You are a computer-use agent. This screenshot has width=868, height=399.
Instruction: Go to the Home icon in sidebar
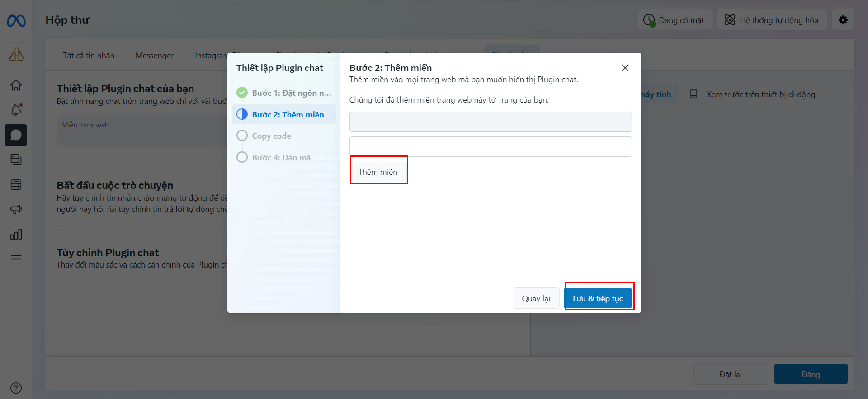(x=16, y=85)
